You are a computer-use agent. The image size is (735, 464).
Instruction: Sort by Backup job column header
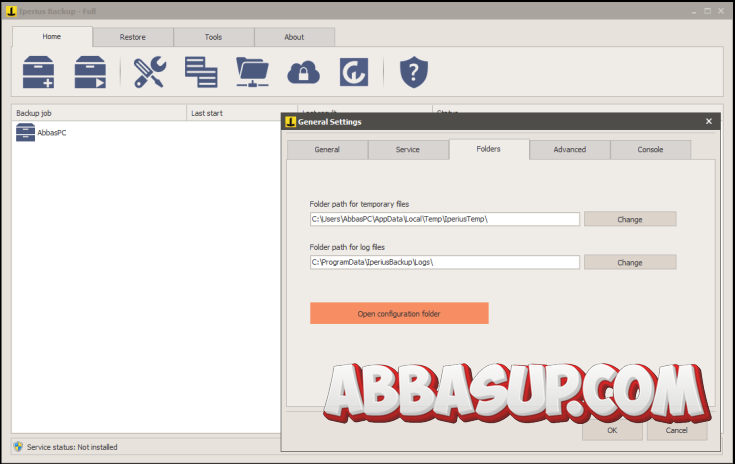pos(99,113)
